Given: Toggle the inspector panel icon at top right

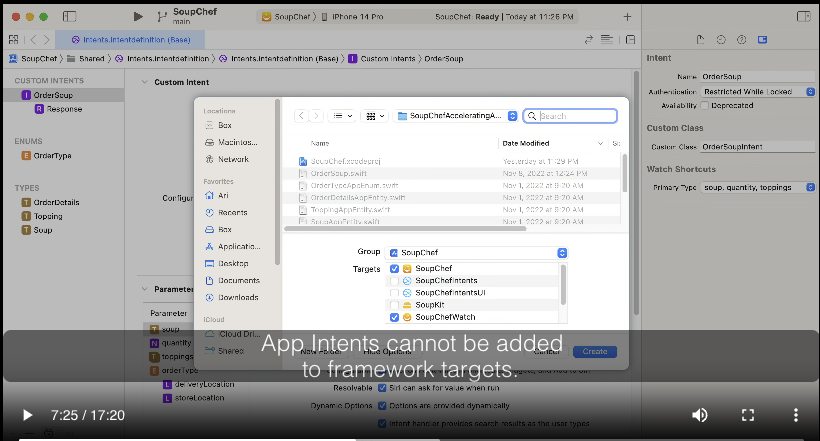Looking at the screenshot, I should tap(801, 17).
